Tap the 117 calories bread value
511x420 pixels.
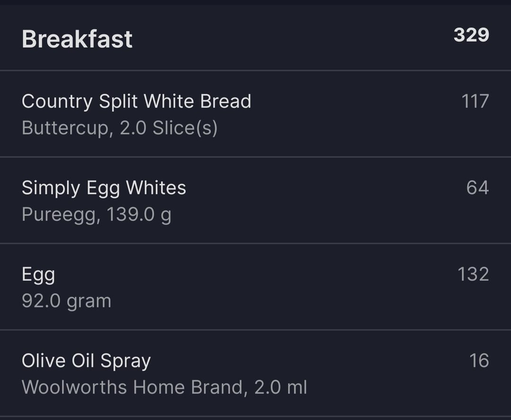pos(475,101)
